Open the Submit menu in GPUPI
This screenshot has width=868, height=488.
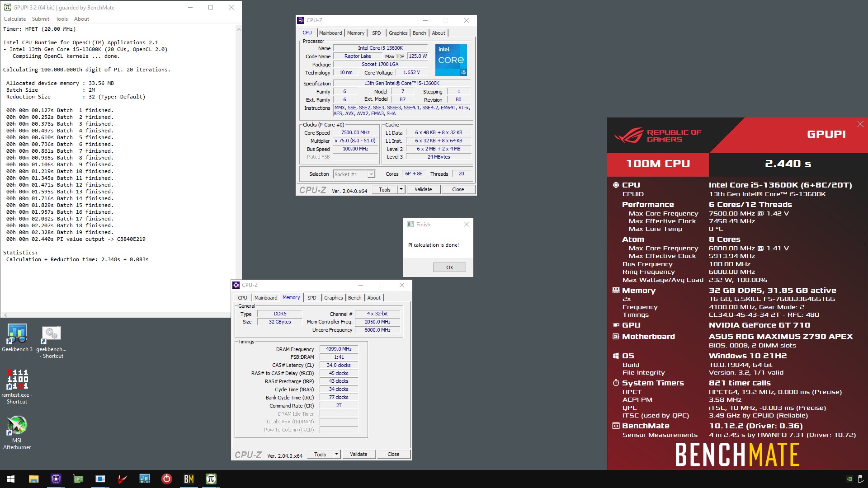point(41,19)
